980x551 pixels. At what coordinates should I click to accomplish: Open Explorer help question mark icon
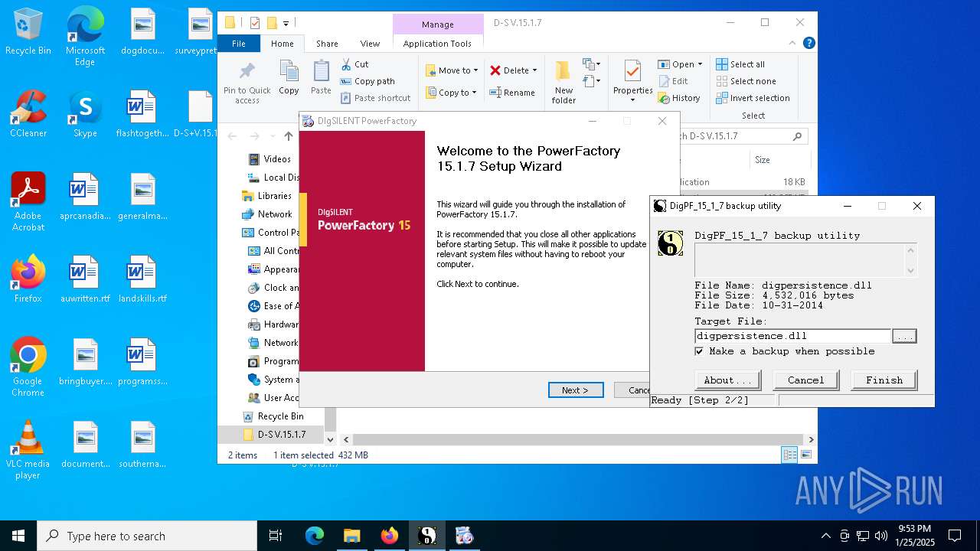coord(809,44)
